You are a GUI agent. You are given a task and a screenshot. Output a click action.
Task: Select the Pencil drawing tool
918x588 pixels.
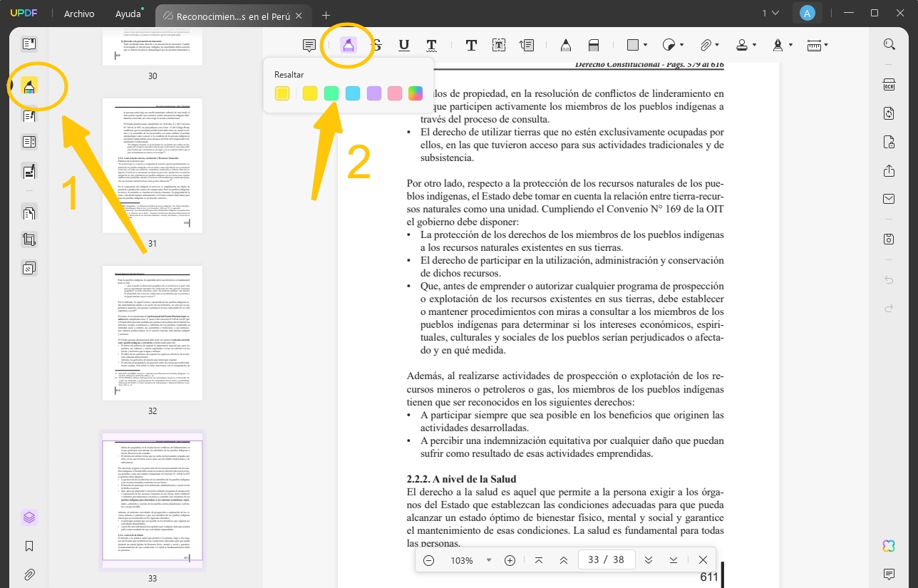(565, 45)
